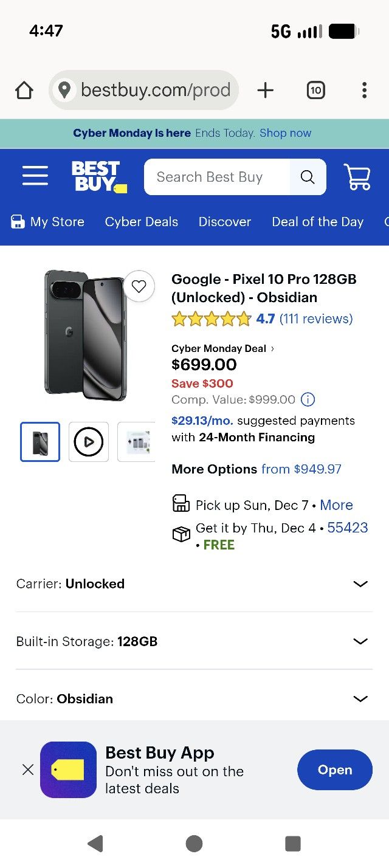Tap the Comp. Value info icon
The width and height of the screenshot is (389, 868).
[308, 399]
